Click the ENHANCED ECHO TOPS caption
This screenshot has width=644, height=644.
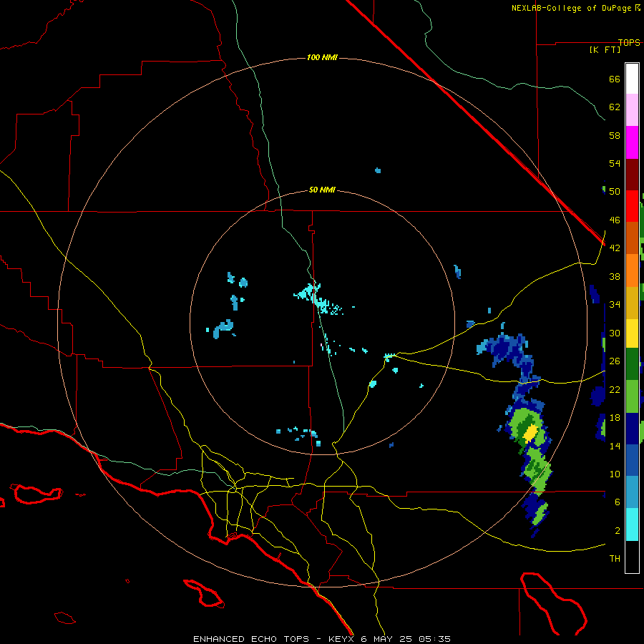coord(251,639)
